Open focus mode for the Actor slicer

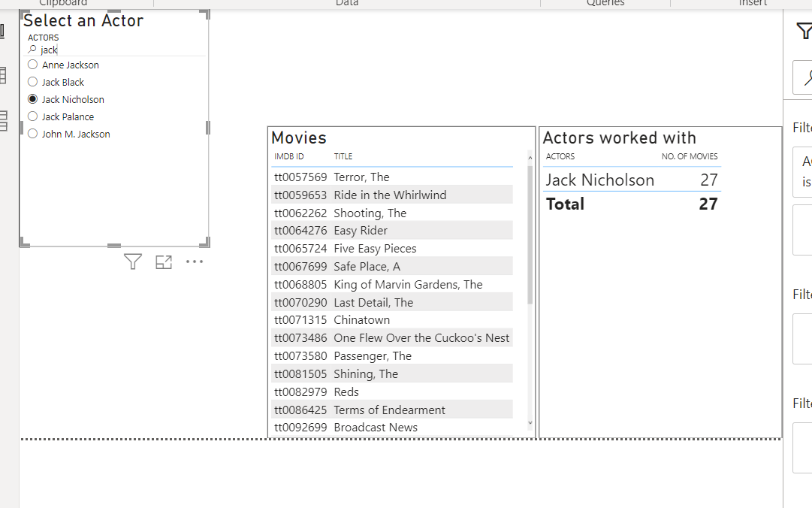click(164, 262)
